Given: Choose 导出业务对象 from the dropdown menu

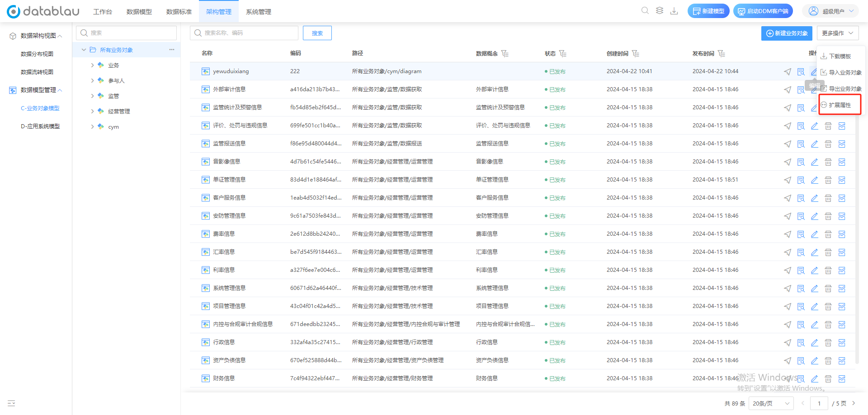Looking at the screenshot, I should tap(841, 89).
